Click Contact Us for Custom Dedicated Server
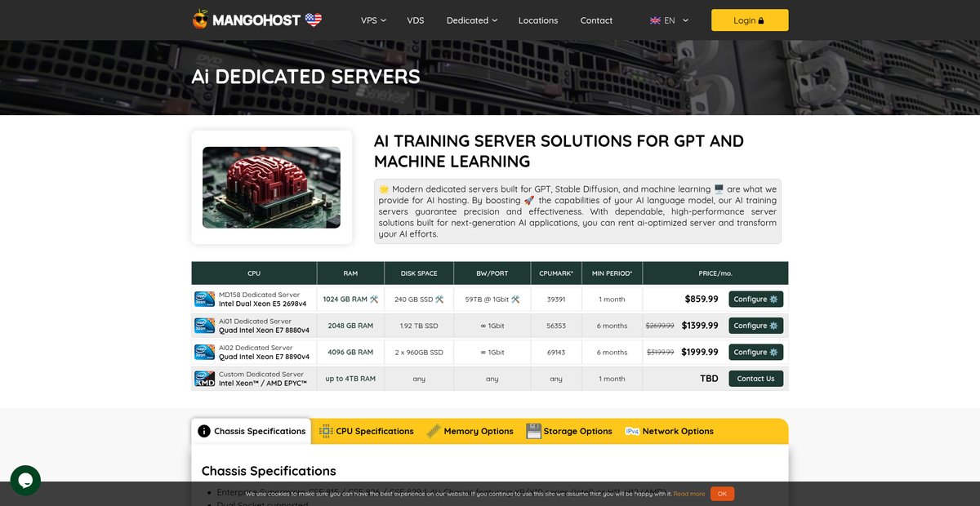Screen dimensions: 980x506 pyautogui.click(x=756, y=379)
